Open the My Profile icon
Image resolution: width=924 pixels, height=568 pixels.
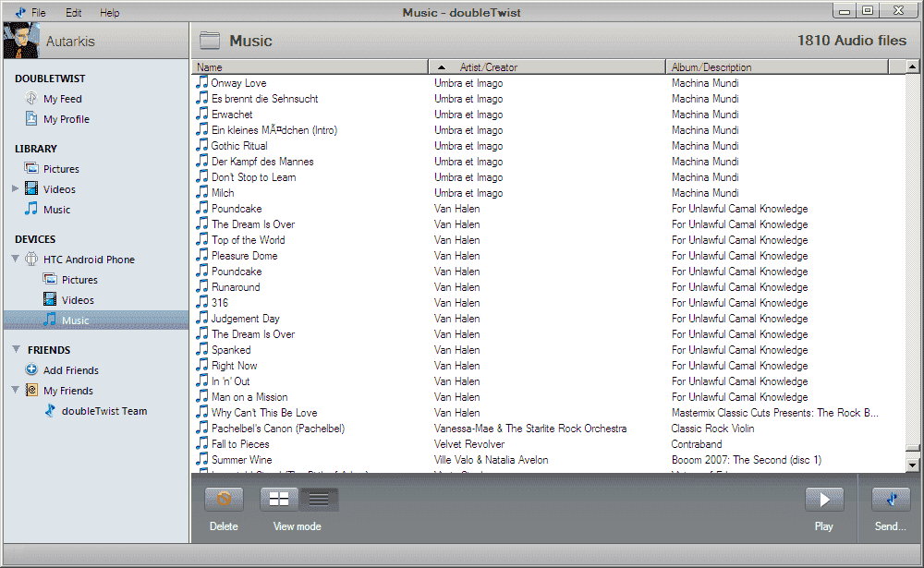[31, 118]
